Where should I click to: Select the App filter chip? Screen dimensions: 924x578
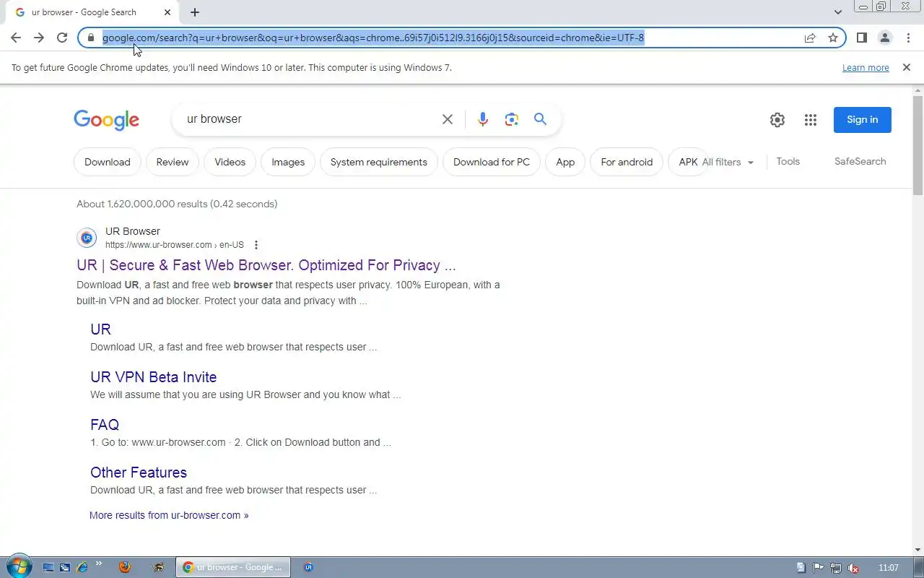[565, 162]
